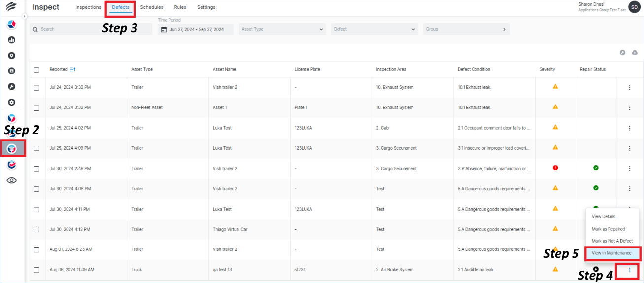Click the calendar icon in Time Period
The width and height of the screenshot is (644, 283).
pos(164,29)
